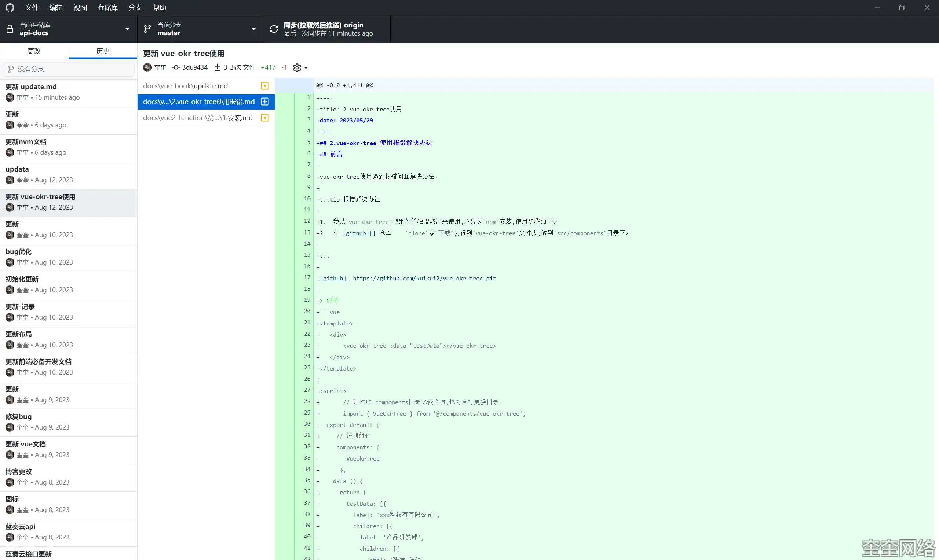Click modified status icon for 1.安装.md
Screen dimensions: 939x560
click(265, 118)
